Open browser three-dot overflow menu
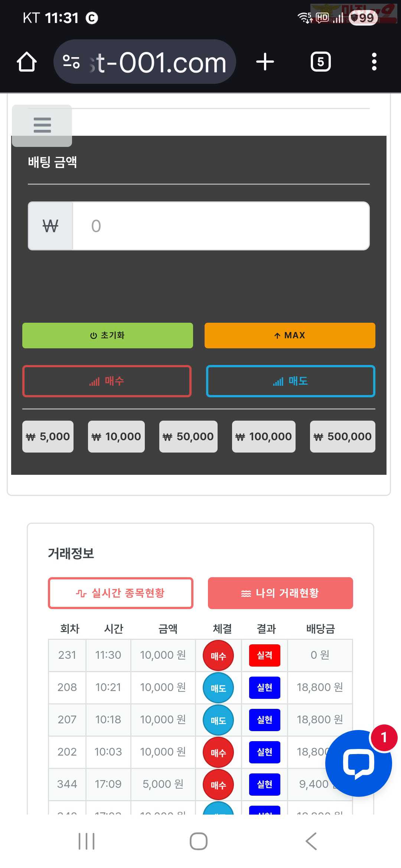Viewport: 401px width, 868px height. [374, 62]
